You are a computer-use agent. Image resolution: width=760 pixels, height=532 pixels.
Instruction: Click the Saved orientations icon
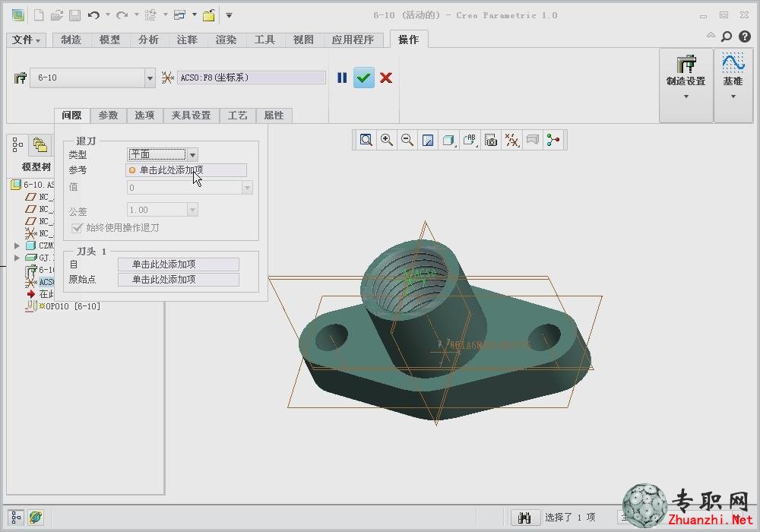[470, 140]
